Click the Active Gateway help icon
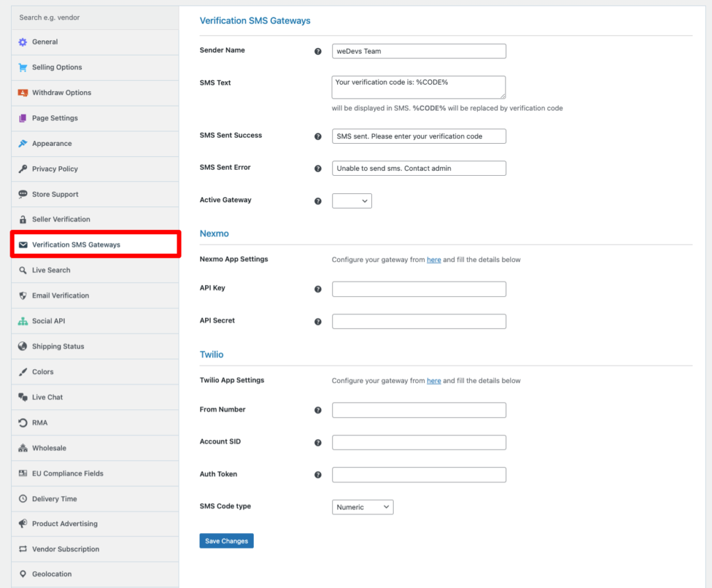Image resolution: width=712 pixels, height=588 pixels. (x=318, y=201)
